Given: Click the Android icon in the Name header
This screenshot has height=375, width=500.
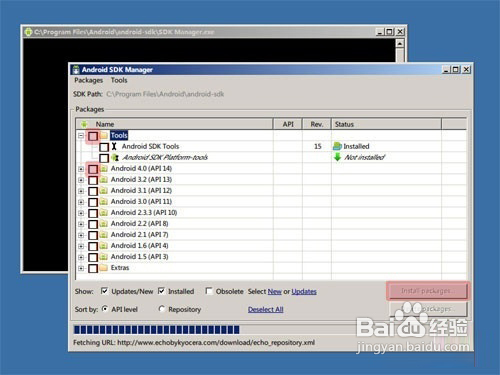Looking at the screenshot, I should point(84,124).
